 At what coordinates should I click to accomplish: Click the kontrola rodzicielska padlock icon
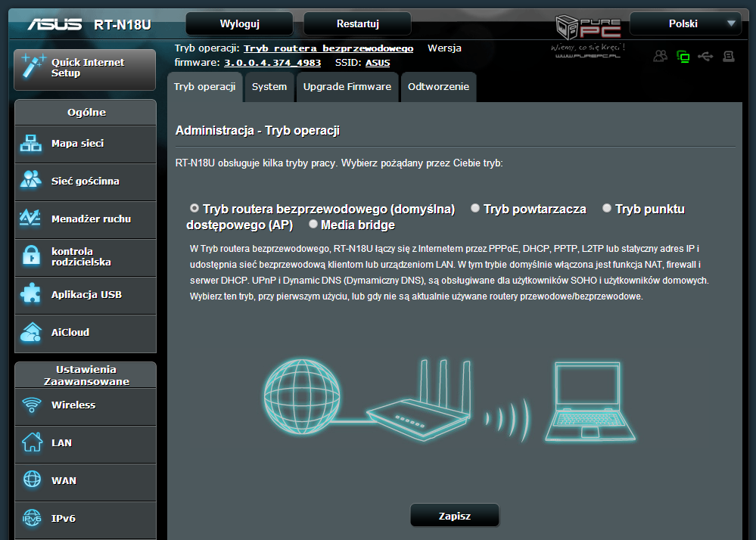tap(31, 256)
